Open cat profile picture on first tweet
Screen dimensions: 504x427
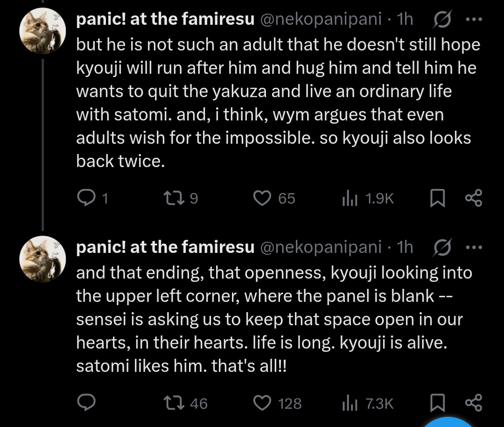[x=42, y=30]
